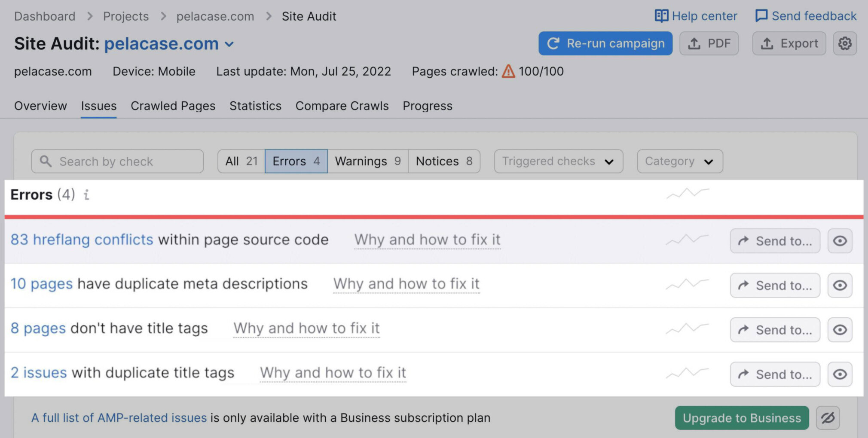Hide the duplicate title tags issue
Viewport: 868px width, 438px height.
tap(840, 374)
